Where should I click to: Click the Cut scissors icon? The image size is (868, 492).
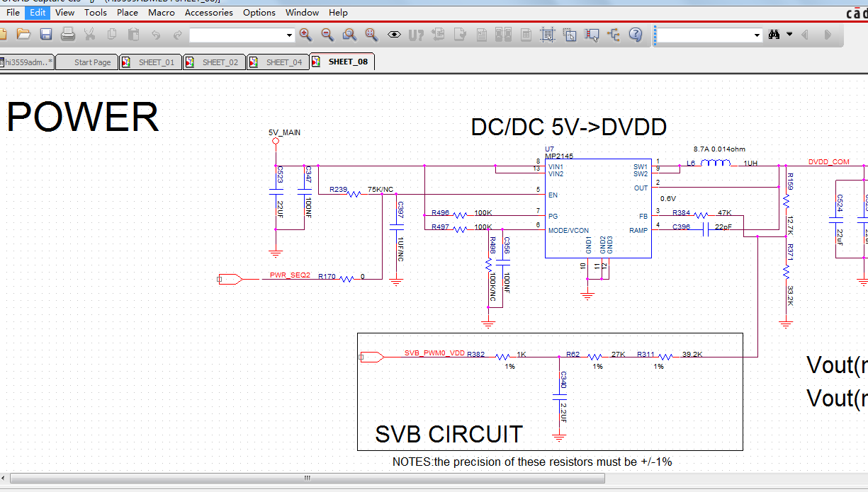pos(90,34)
